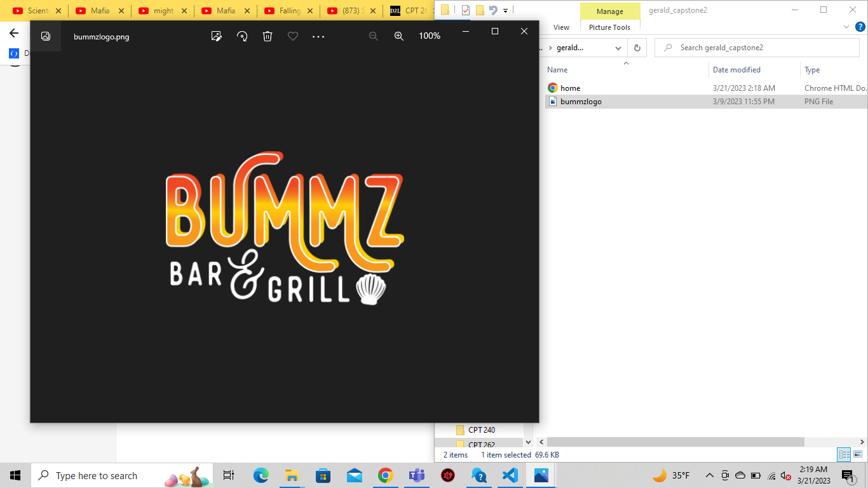Open the Wi-Fi network tray icon

(772, 475)
